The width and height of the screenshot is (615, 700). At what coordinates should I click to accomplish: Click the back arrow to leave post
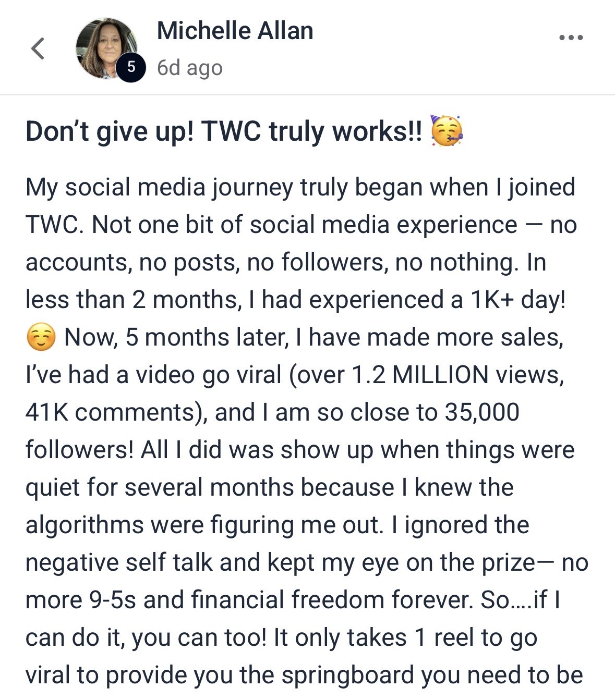37,50
